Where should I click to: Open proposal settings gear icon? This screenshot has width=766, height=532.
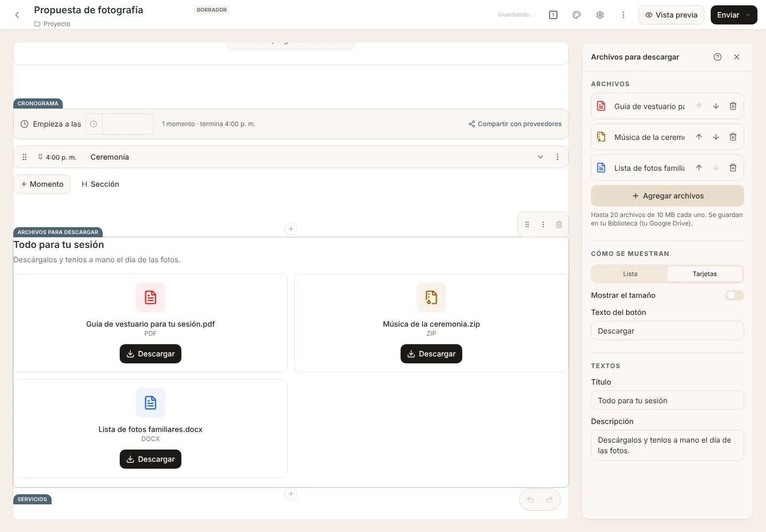pyautogui.click(x=600, y=15)
